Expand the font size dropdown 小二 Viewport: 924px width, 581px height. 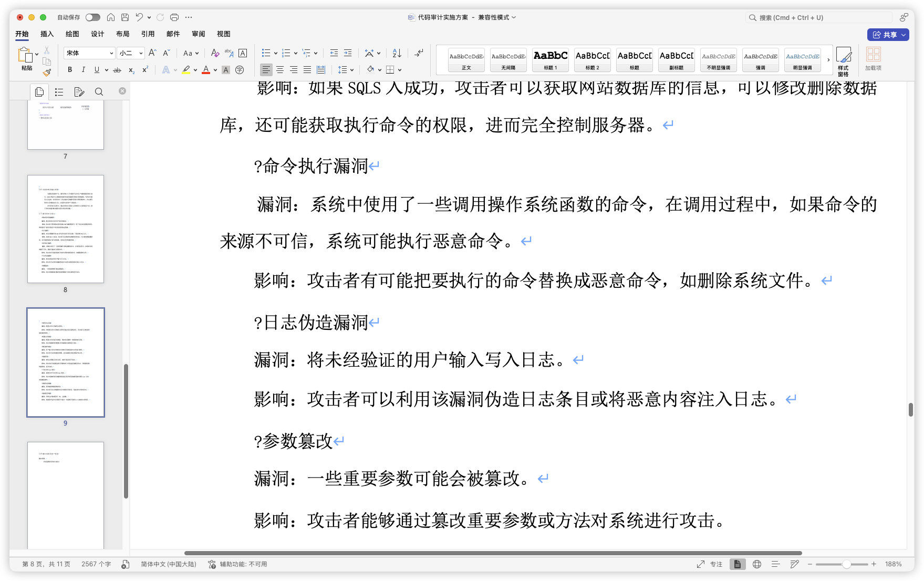[x=131, y=53]
